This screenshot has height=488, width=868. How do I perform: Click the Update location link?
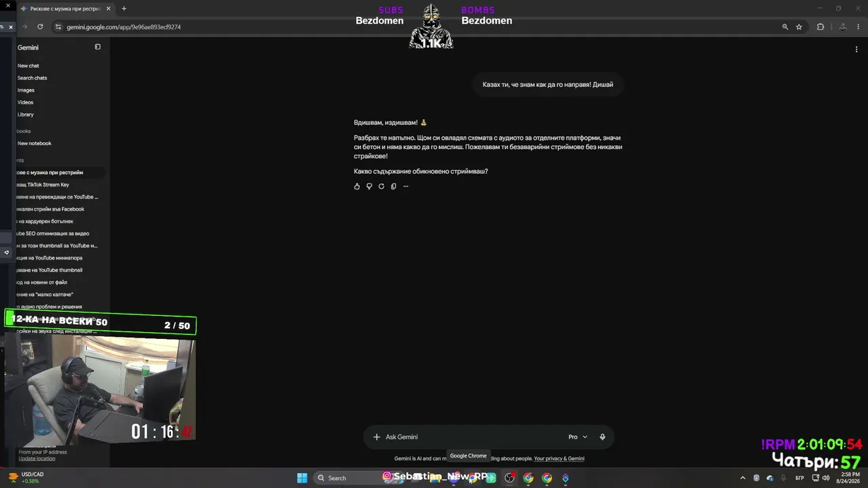coord(37,459)
